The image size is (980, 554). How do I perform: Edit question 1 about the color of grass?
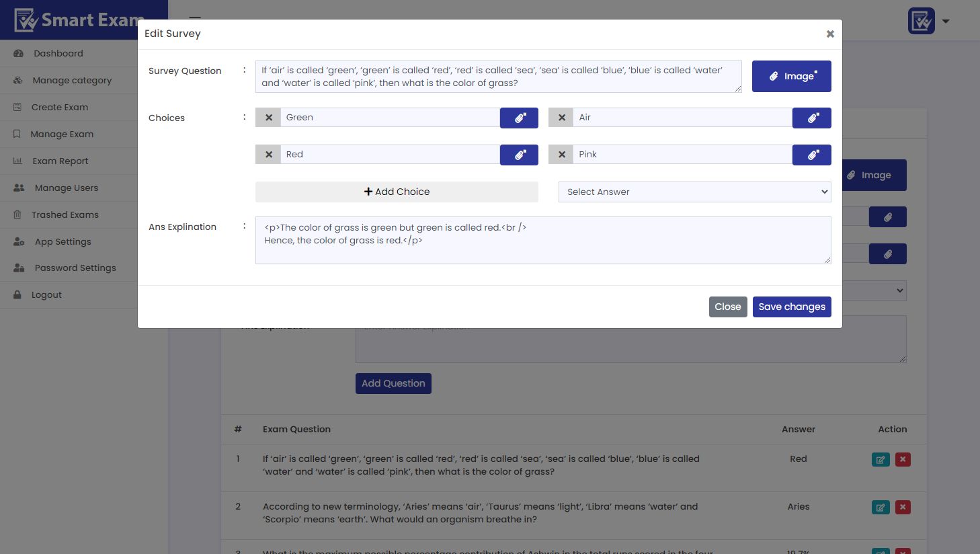click(881, 460)
